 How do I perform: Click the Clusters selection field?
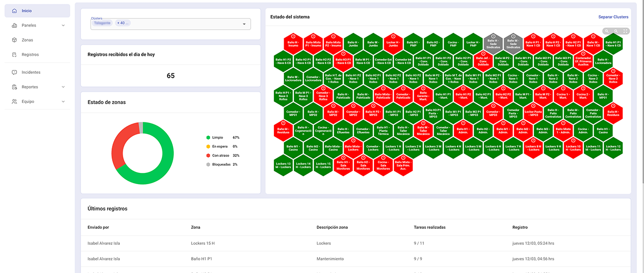[x=171, y=24]
